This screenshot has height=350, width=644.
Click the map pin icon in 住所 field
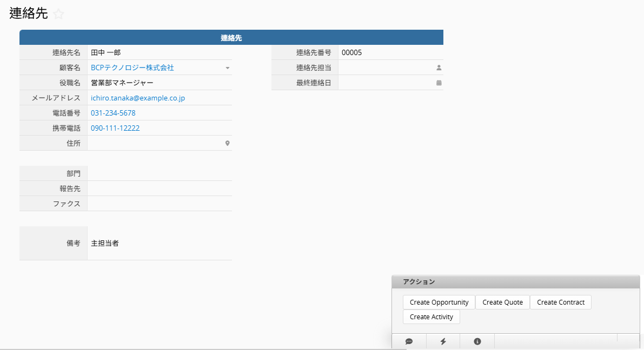point(228,143)
